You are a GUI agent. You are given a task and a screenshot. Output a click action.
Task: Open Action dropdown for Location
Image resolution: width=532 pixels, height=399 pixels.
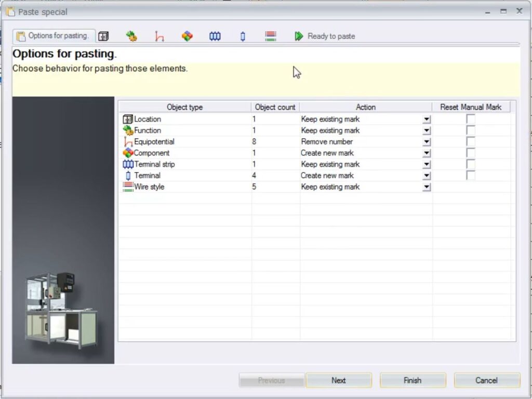pyautogui.click(x=427, y=119)
